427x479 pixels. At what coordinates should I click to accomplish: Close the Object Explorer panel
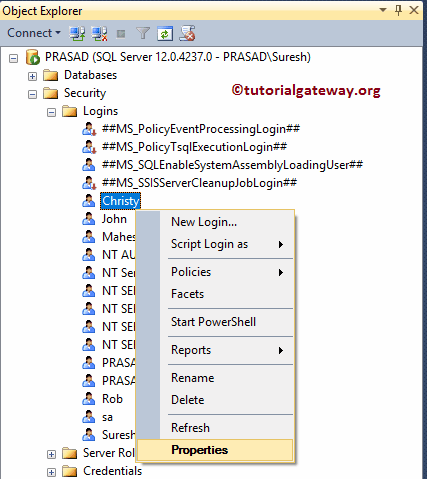pyautogui.click(x=414, y=10)
